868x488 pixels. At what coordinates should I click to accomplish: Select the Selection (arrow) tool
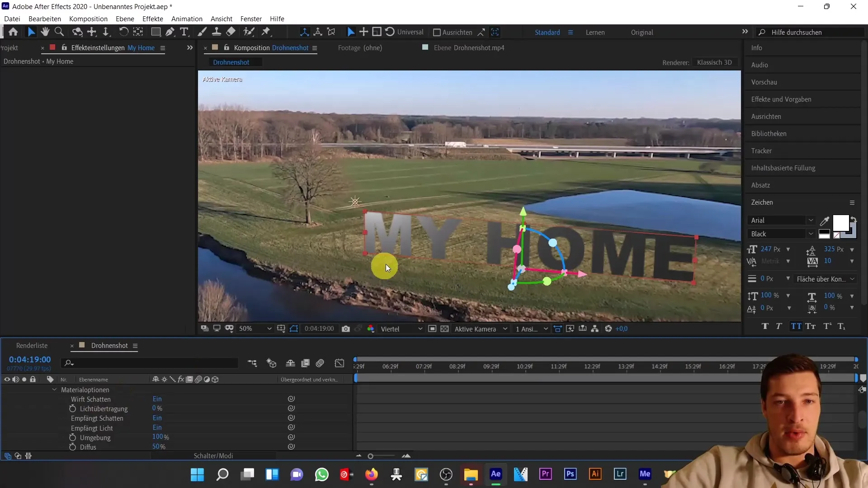(x=31, y=32)
